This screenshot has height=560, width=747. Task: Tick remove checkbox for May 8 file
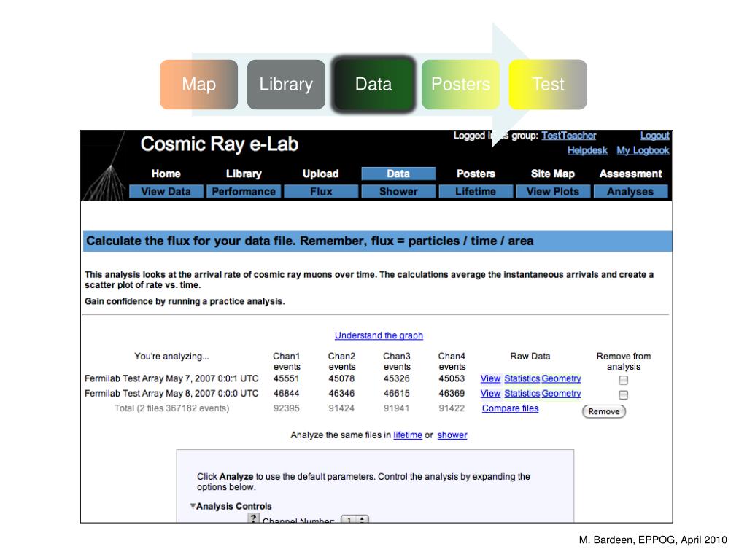pyautogui.click(x=623, y=394)
